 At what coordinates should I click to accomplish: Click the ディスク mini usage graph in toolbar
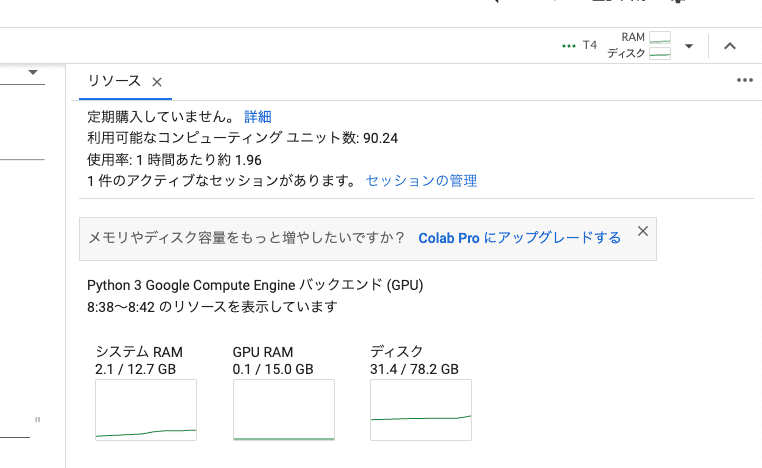tap(660, 53)
